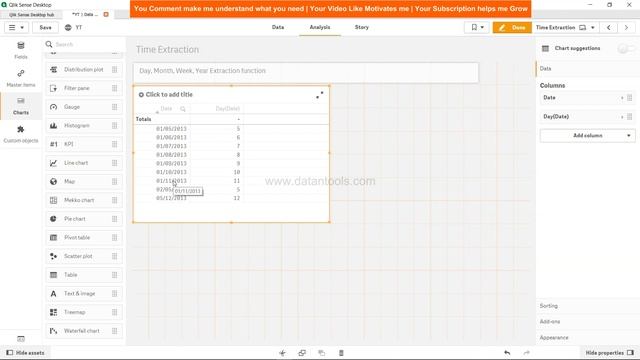
Task: Select the Line chart item
Action: pyautogui.click(x=84, y=163)
